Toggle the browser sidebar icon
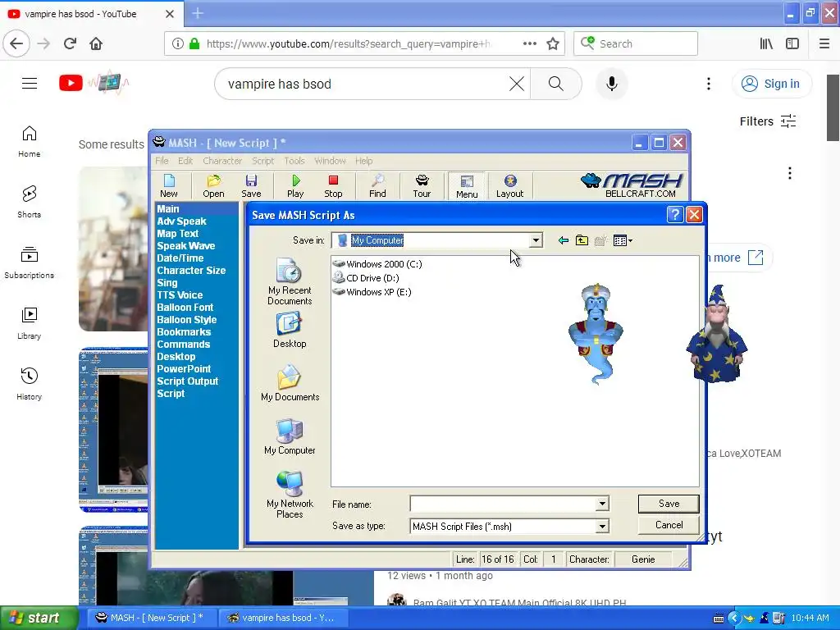Image resolution: width=840 pixels, height=630 pixels. click(x=792, y=43)
